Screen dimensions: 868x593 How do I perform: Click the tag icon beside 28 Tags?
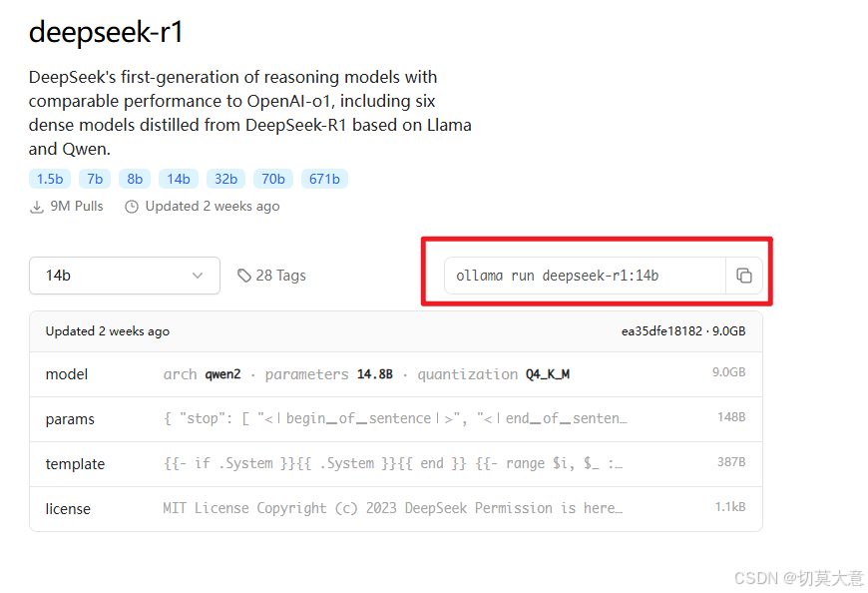pyautogui.click(x=244, y=276)
